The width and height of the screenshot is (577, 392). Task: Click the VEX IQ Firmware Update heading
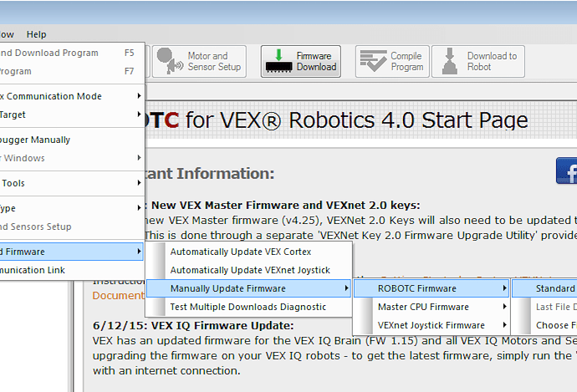[193, 326]
